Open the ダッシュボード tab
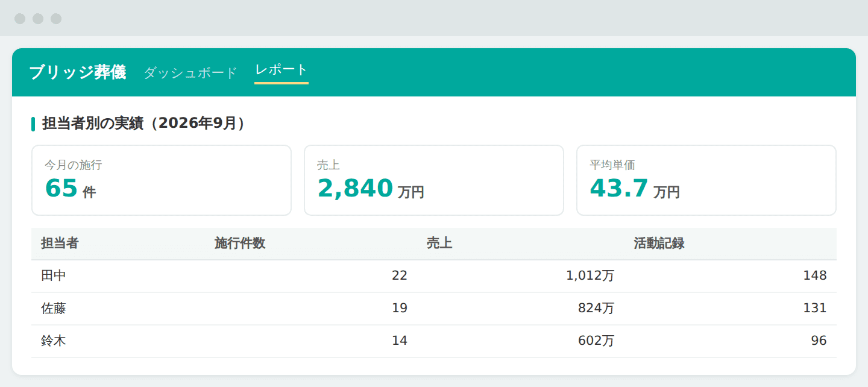 coord(190,73)
